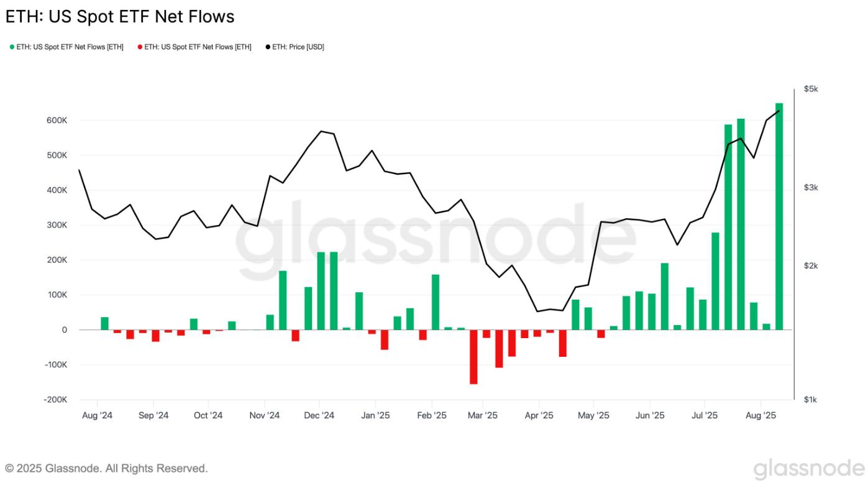Click the red legend dot for Net Flows
The width and height of the screenshot is (868, 483).
tap(140, 47)
